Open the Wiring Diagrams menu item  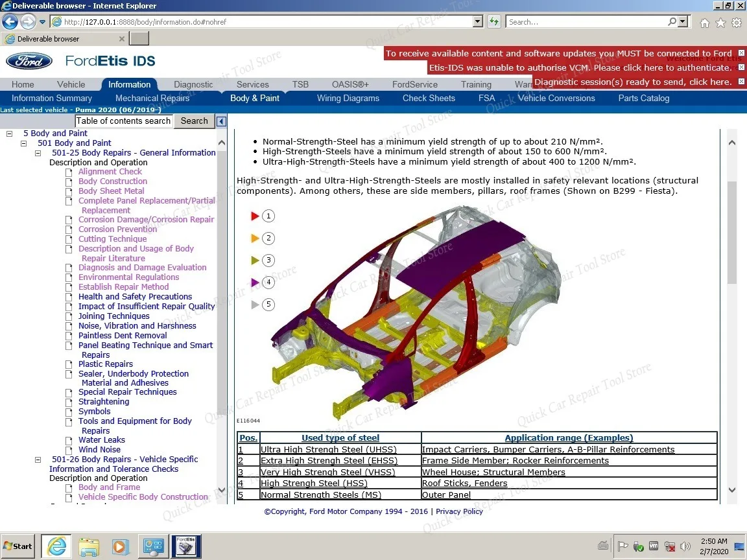[348, 98]
